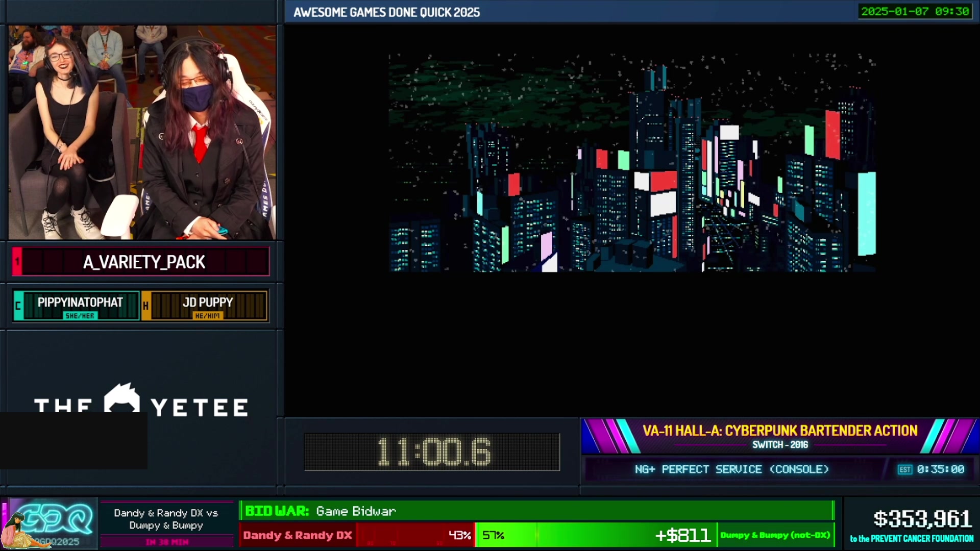Click the yellow H host badge
This screenshot has width=980, height=551.
[146, 306]
